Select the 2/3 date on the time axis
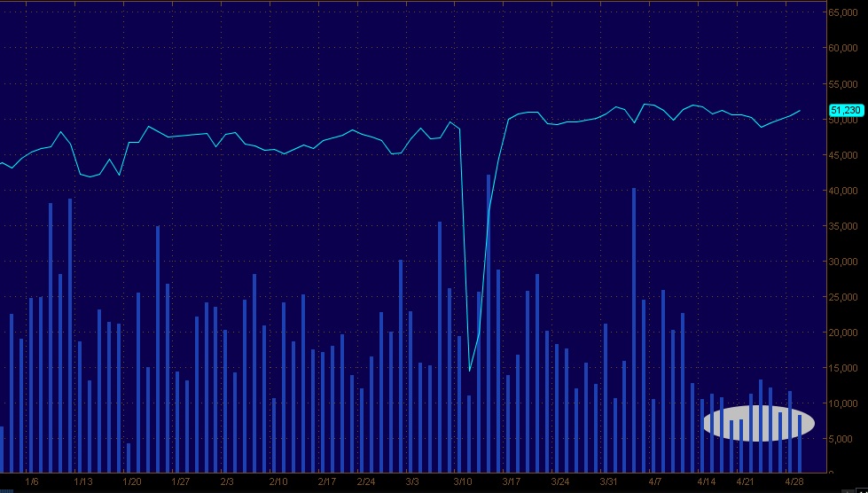The height and width of the screenshot is (493, 868). pyautogui.click(x=227, y=482)
